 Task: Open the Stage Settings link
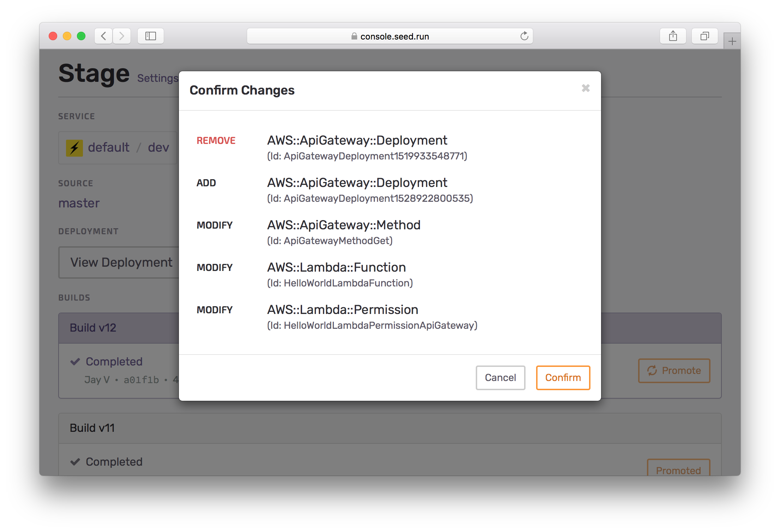pos(157,78)
